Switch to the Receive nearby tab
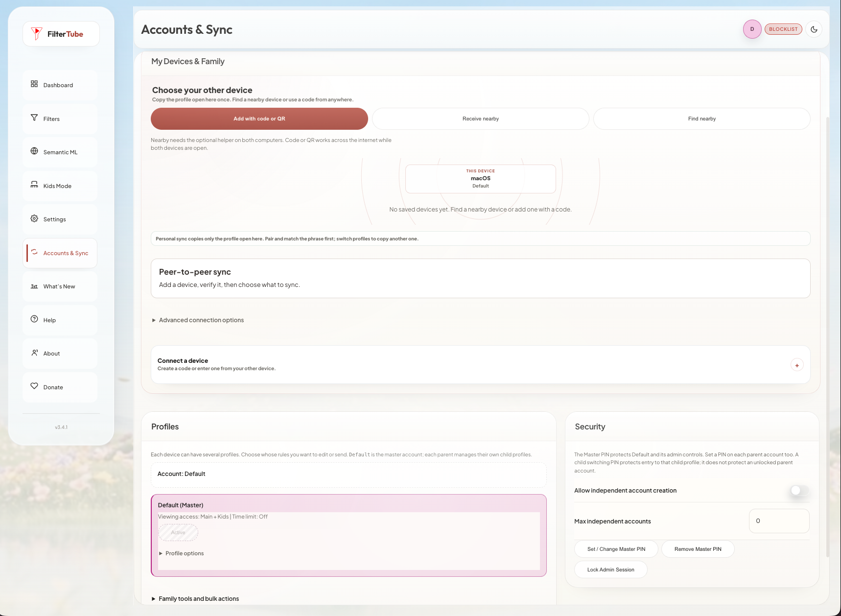The image size is (841, 616). coord(481,119)
